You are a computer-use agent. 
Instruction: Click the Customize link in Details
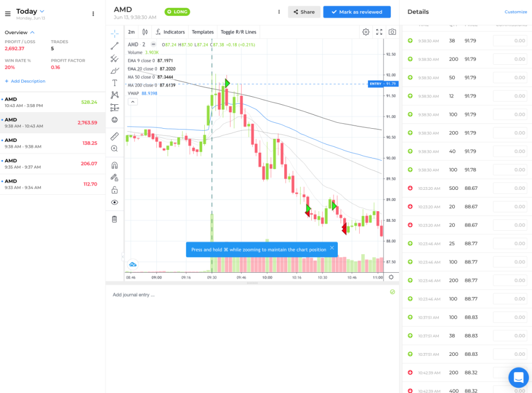(516, 12)
